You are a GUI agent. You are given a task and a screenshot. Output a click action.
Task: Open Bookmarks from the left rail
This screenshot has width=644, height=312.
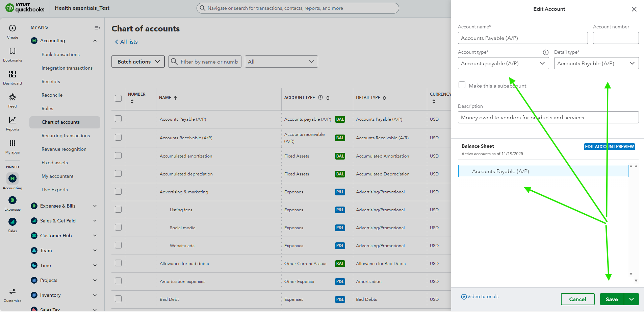(x=12, y=51)
